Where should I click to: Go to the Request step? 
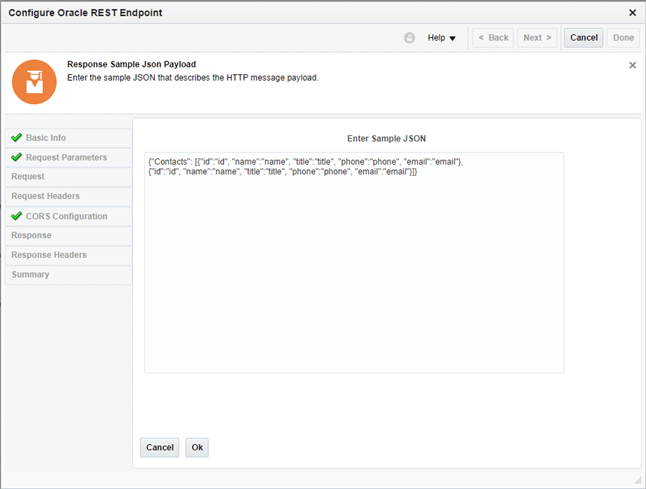[x=28, y=177]
